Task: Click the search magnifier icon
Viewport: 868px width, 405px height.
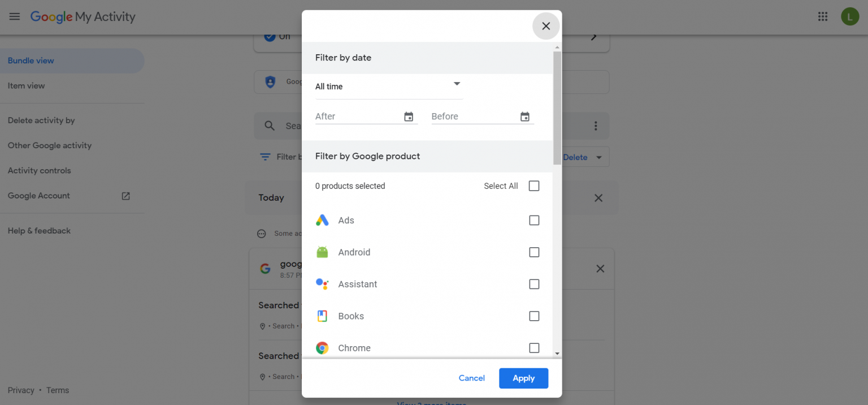Action: pos(269,126)
